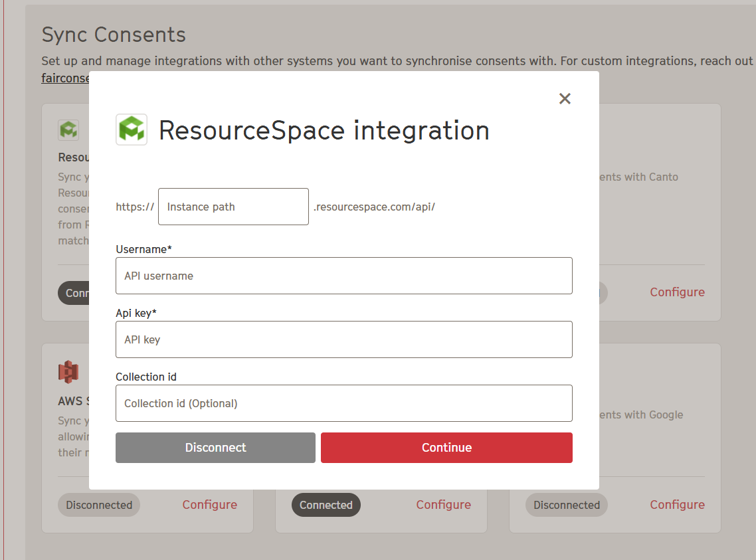Click the AWS S3 icon on background card
The height and width of the screenshot is (560, 756).
coord(68,372)
